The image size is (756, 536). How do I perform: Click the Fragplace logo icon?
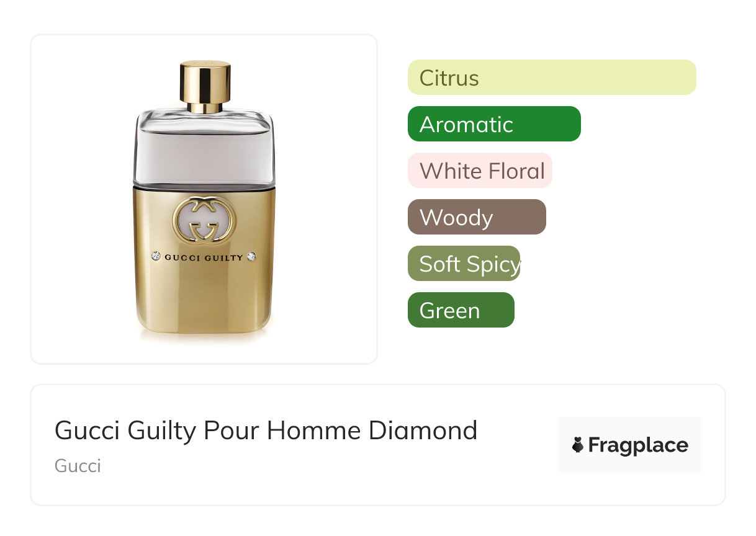(578, 445)
